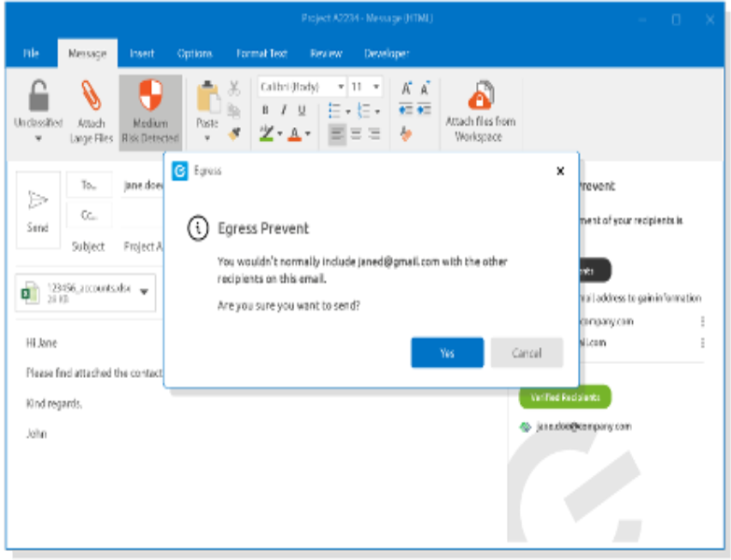The image size is (731, 560).
Task: Click the Attach Large Files paperclip icon
Action: [x=91, y=96]
